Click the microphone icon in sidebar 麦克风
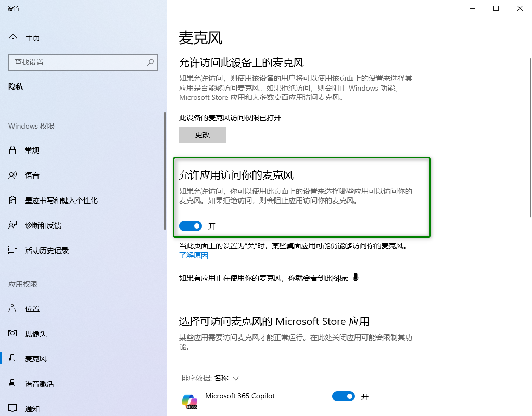The width and height of the screenshot is (532, 416). point(12,358)
